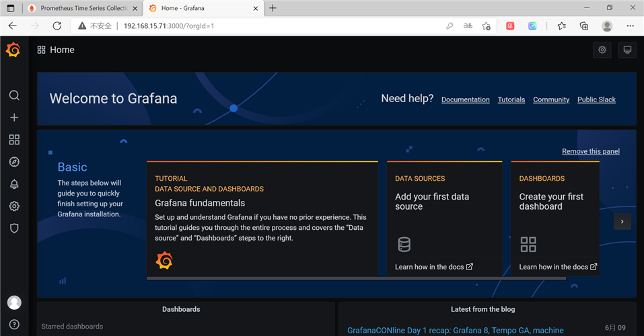Click the Public Slack link
644x336 pixels.
pos(596,99)
